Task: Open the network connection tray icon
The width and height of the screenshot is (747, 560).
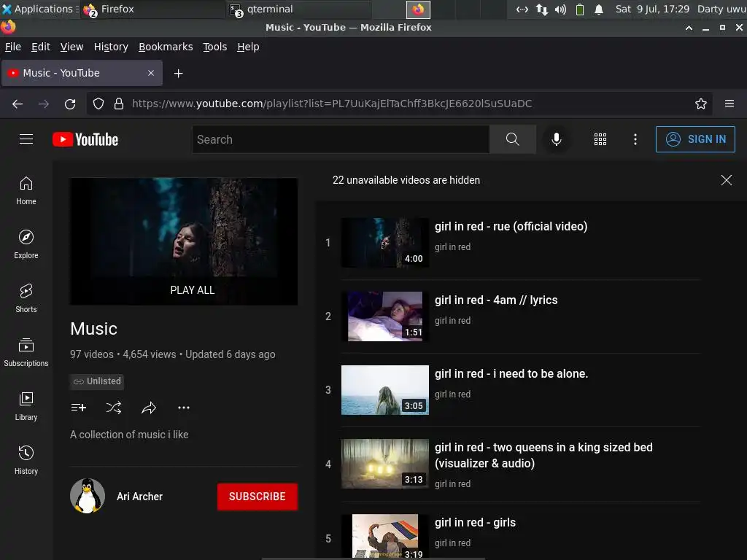Action: click(x=542, y=9)
